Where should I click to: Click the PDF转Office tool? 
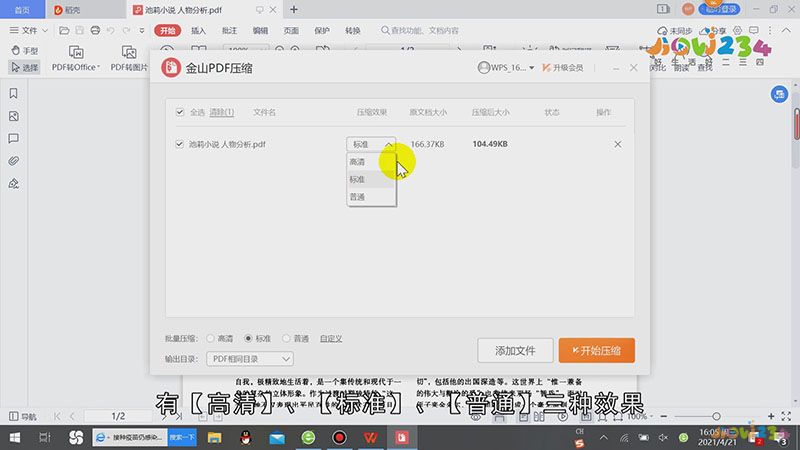click(76, 58)
